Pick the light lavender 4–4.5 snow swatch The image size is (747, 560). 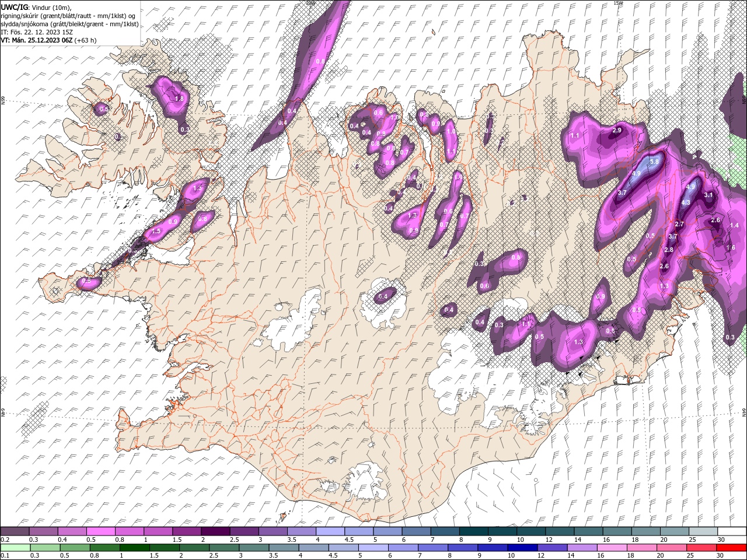(330, 531)
